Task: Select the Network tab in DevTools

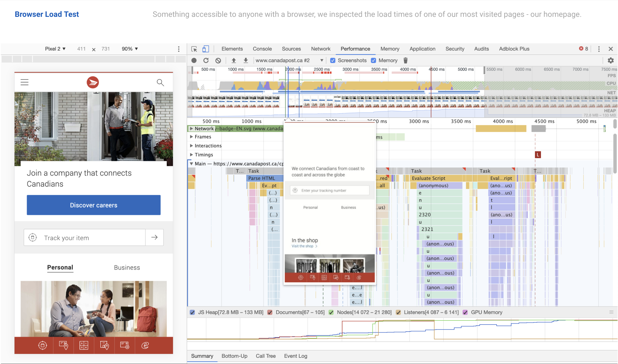Action: pyautogui.click(x=320, y=48)
